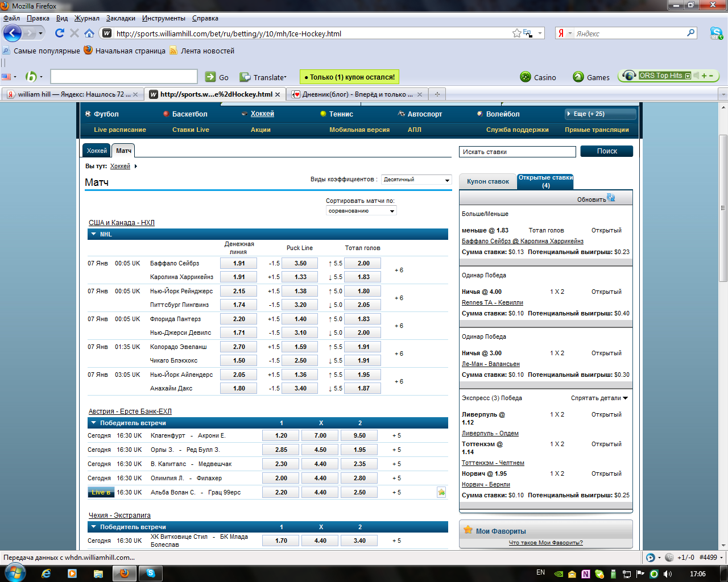Launch Skype from the Windows taskbar

click(x=151, y=573)
